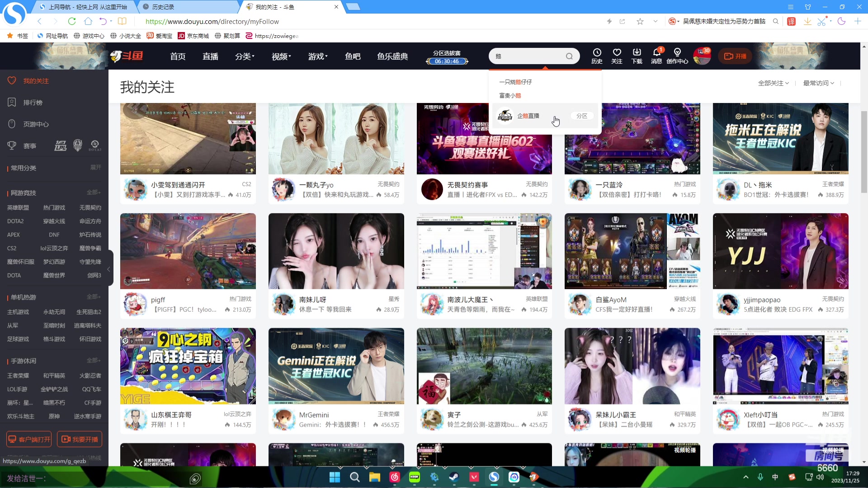
Task: Open 页游中心 in left sidebar
Action: click(36, 124)
